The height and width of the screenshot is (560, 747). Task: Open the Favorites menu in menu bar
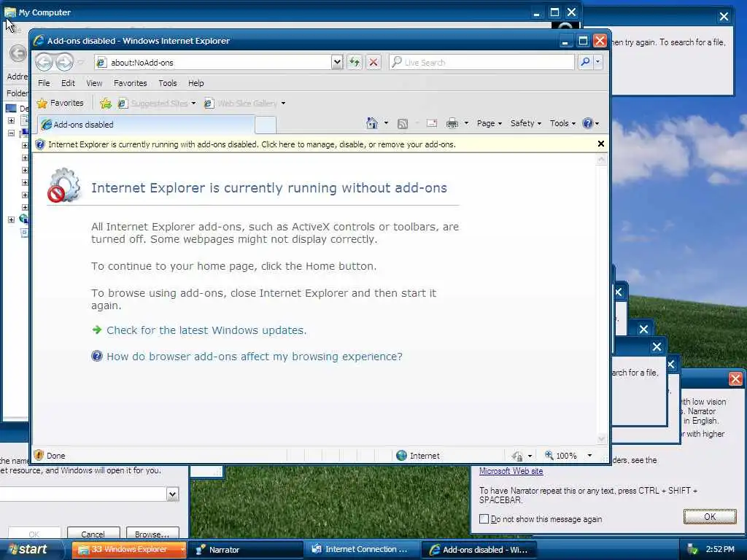130,83
